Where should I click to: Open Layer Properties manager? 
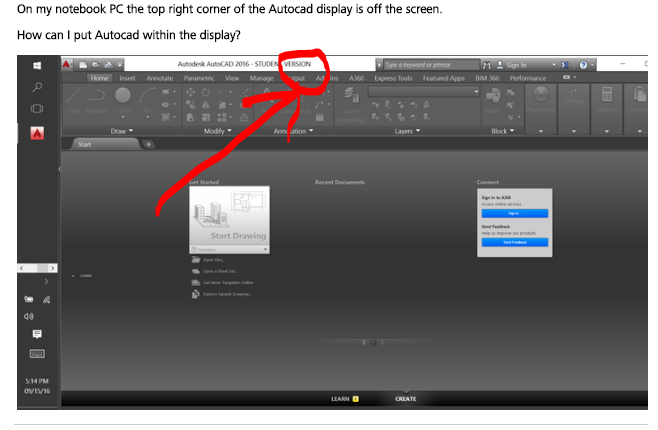pos(351,105)
